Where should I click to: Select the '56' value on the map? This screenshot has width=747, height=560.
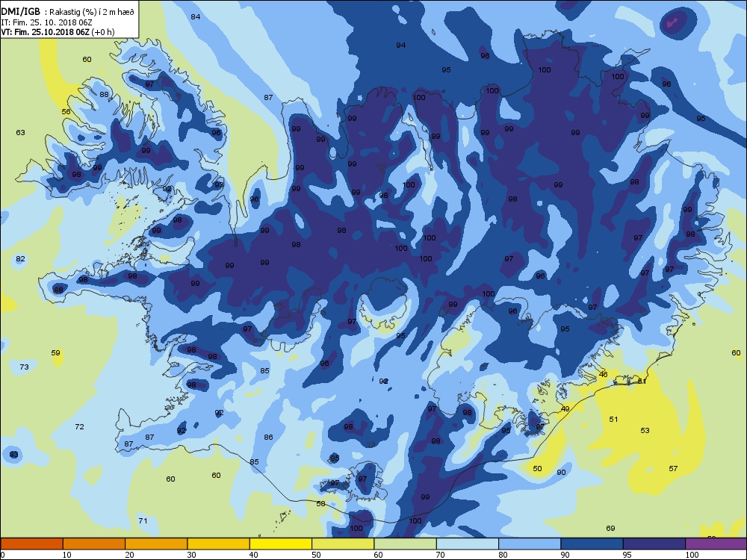click(66, 112)
